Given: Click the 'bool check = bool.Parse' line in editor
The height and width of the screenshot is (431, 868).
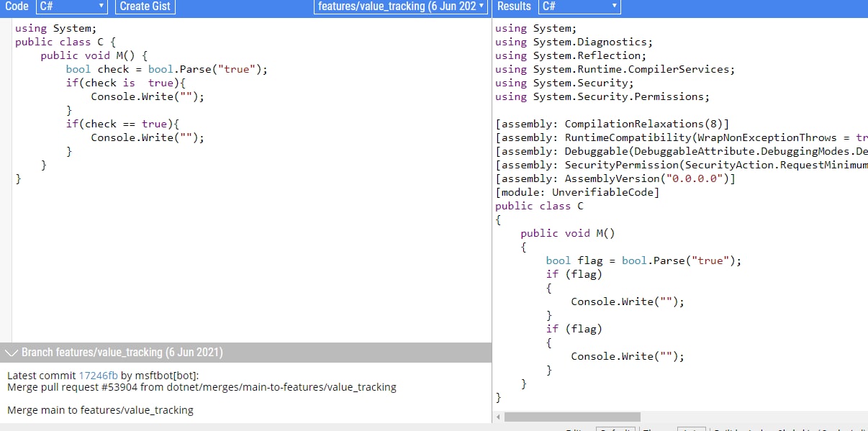Looking at the screenshot, I should click(x=166, y=69).
